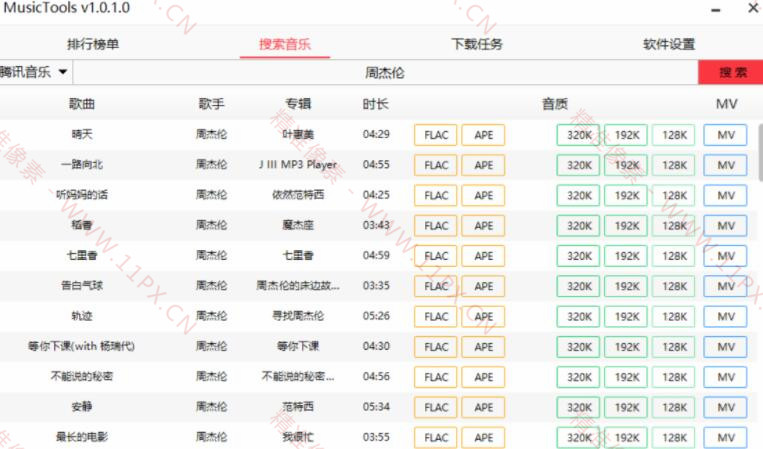763x449 pixels.
Task: Open the MV for 一路向北
Action: point(726,165)
